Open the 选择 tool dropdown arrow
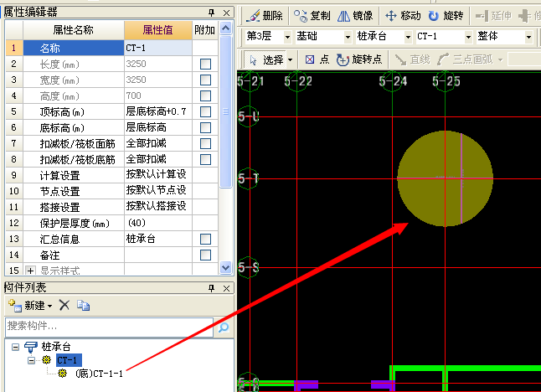541x392 pixels. pyautogui.click(x=290, y=59)
